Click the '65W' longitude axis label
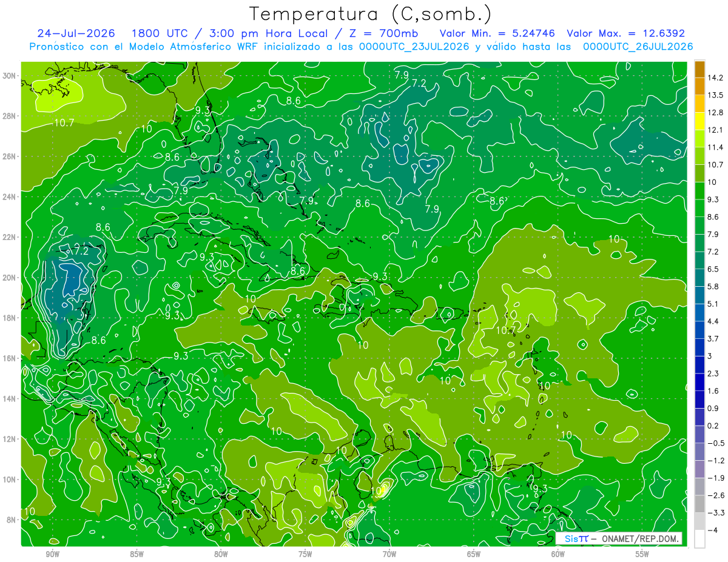Image resolution: width=728 pixels, height=562 pixels. point(474,554)
